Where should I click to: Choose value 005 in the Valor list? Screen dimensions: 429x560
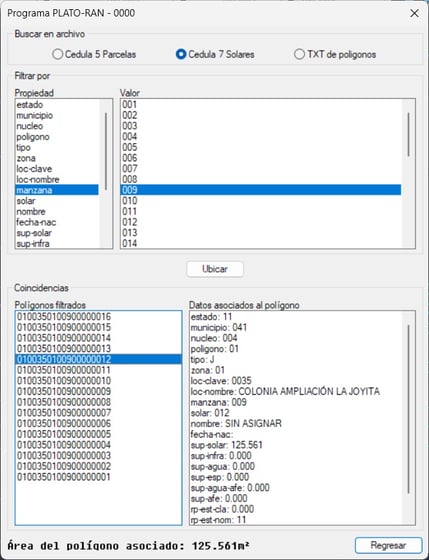click(261, 147)
